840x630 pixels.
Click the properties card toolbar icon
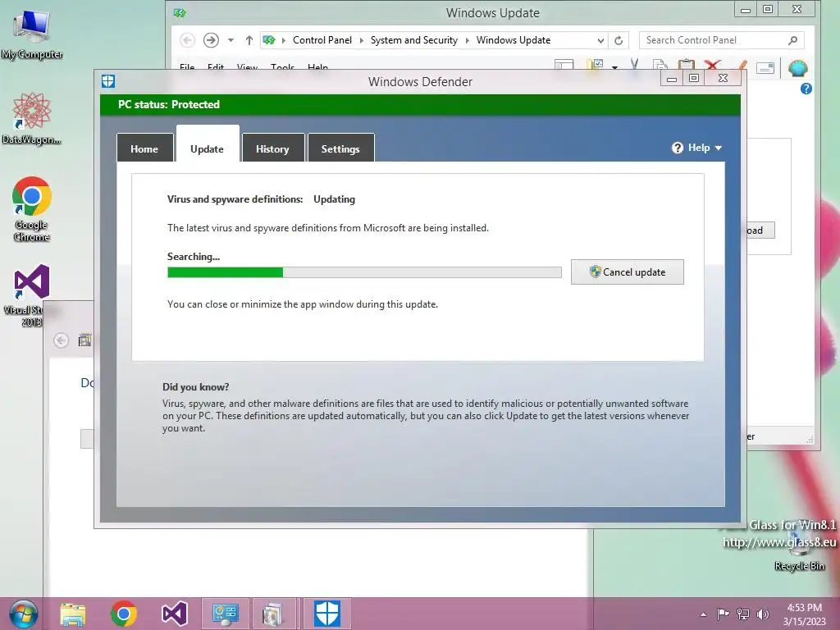point(765,67)
